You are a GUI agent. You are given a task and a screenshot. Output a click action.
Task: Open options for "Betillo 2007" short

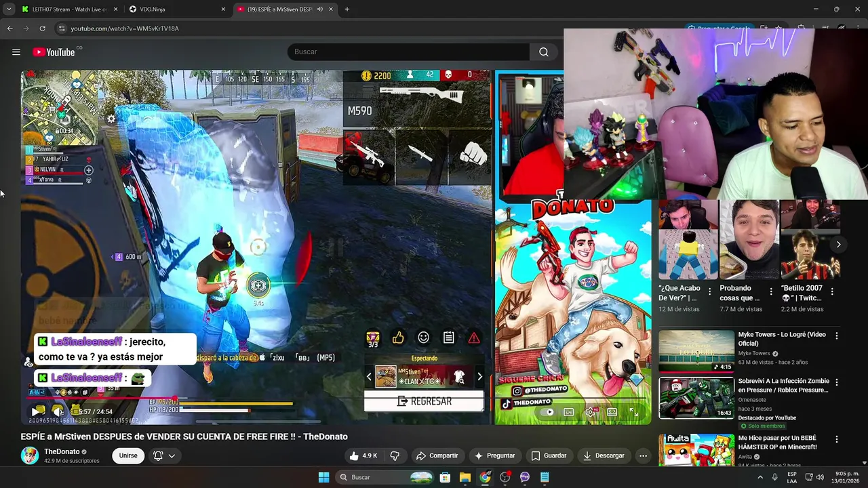(x=832, y=291)
